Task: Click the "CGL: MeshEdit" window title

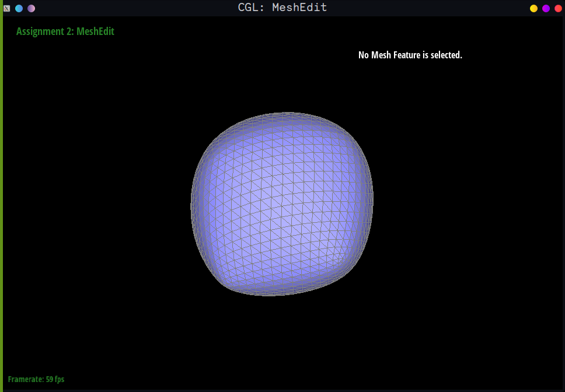Action: [282, 8]
